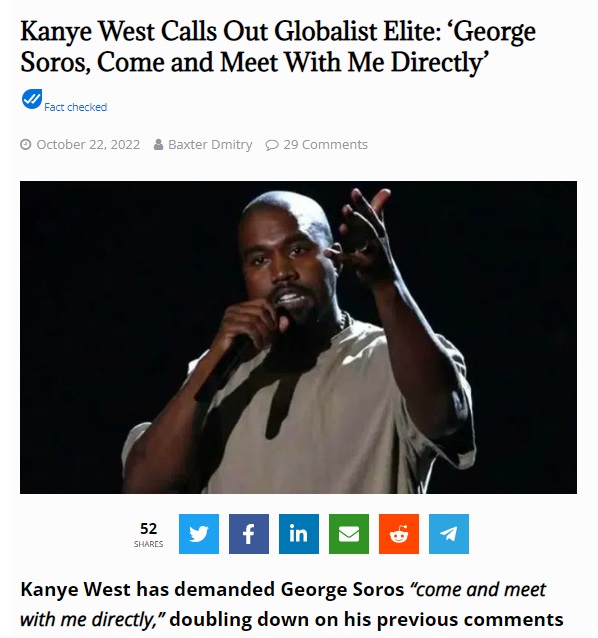This screenshot has height=638, width=598.
Task: Click the SHARES label under 52
Action: (x=148, y=544)
